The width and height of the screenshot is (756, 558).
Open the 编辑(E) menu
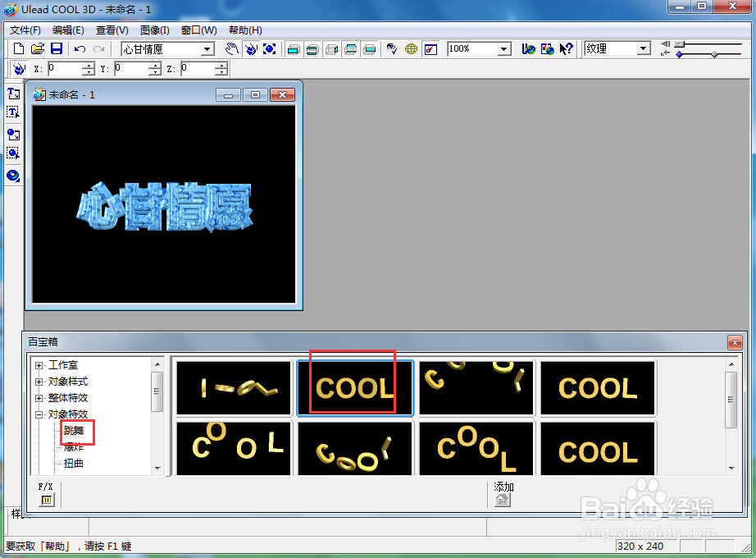pyautogui.click(x=68, y=30)
